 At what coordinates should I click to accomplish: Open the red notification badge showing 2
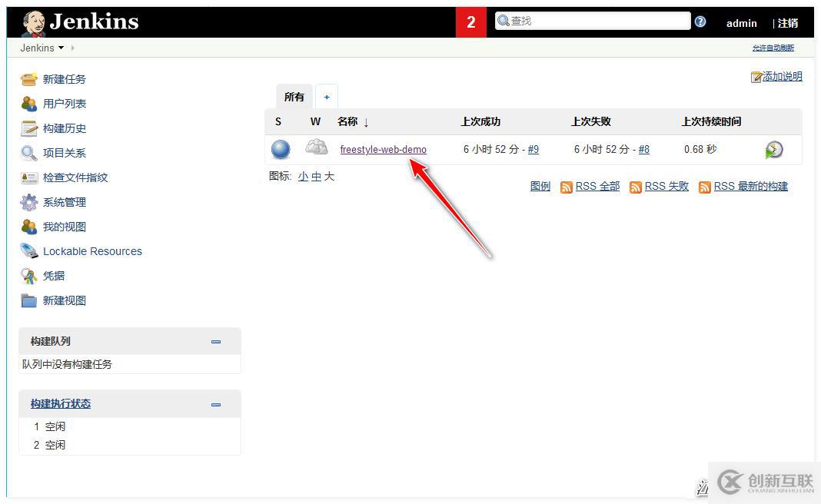click(x=470, y=22)
